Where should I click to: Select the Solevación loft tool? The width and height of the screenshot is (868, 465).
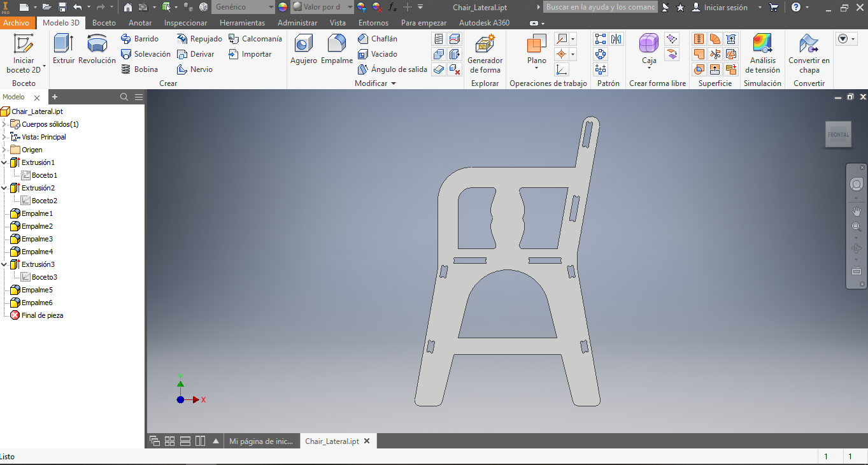coord(145,54)
